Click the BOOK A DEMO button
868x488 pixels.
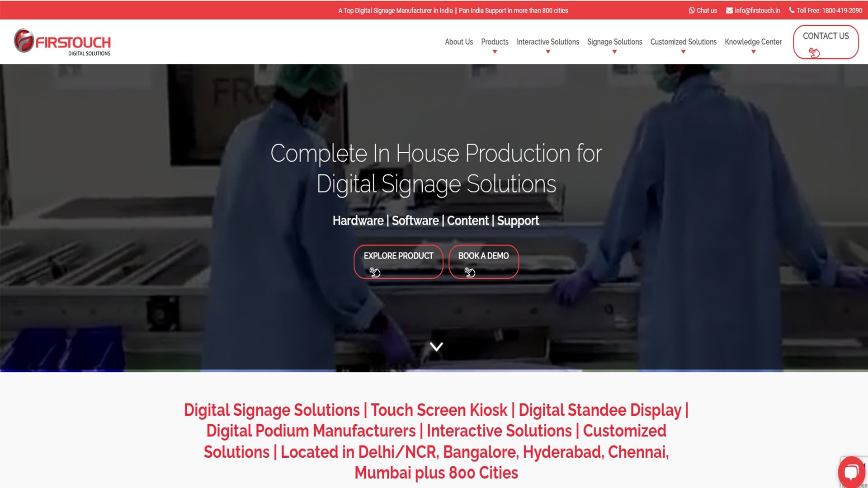pyautogui.click(x=483, y=262)
